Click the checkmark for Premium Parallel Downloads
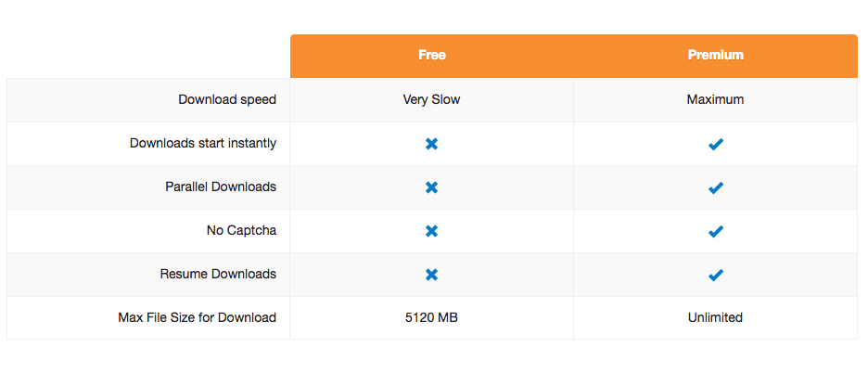Viewport: 868px width, 386px height. coord(715,187)
